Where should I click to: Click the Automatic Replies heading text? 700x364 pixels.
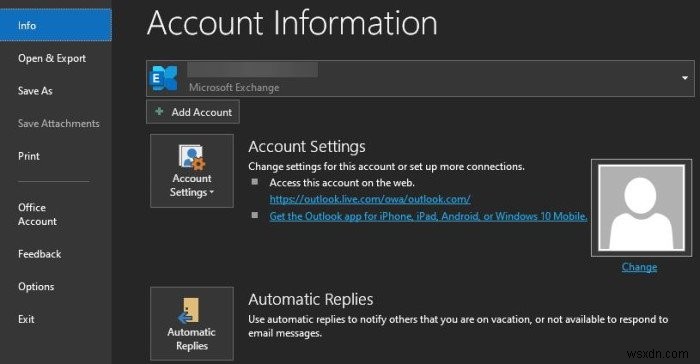coord(311,299)
